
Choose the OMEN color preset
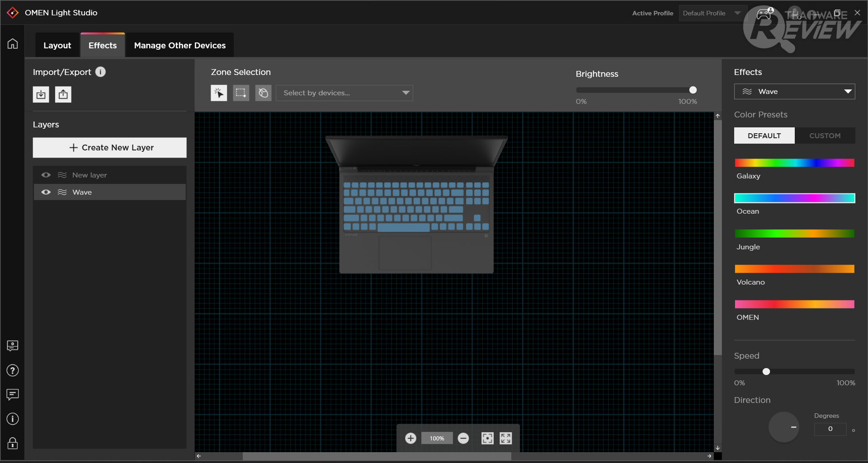(x=794, y=304)
